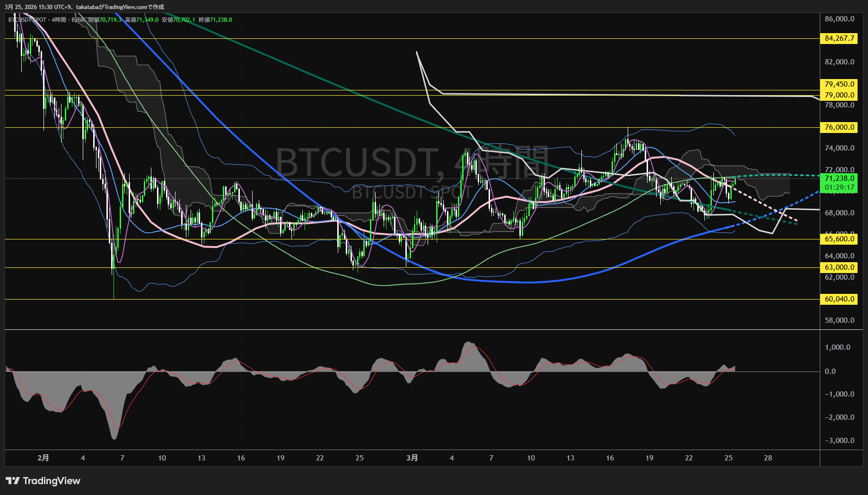868x495 pixels.
Task: Select date 25 nearest the latest candle
Action: click(728, 458)
